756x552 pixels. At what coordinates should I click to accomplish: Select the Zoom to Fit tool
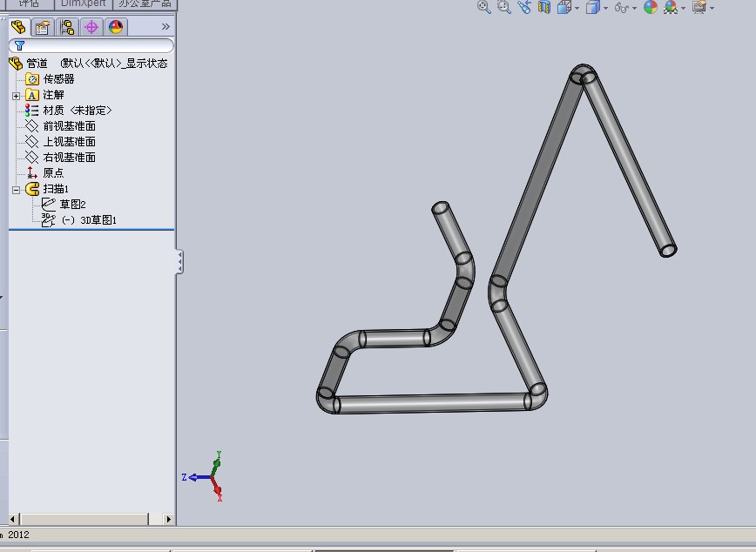[x=483, y=7]
